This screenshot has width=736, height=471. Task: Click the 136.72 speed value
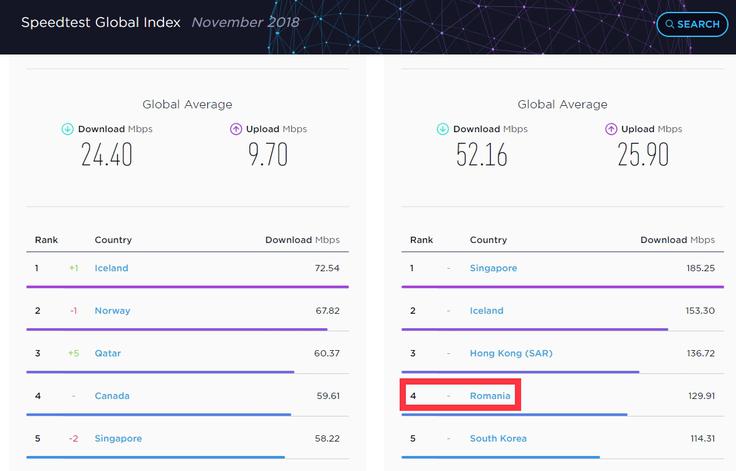tap(701, 354)
